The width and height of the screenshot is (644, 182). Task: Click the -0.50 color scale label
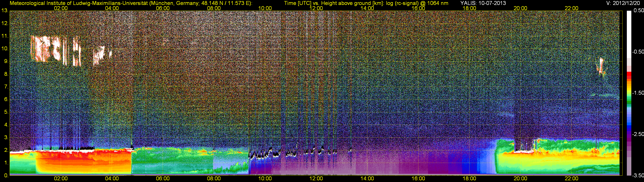pyautogui.click(x=638, y=52)
